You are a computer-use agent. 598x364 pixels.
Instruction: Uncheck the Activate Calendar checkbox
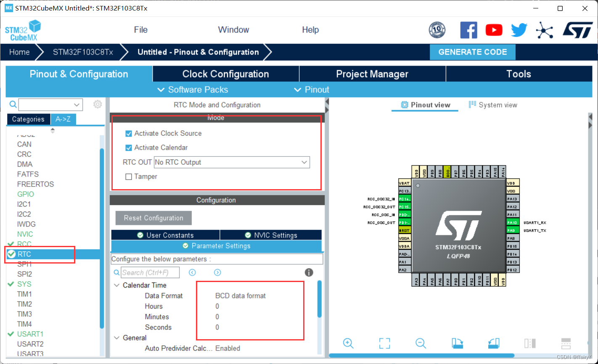[129, 148]
